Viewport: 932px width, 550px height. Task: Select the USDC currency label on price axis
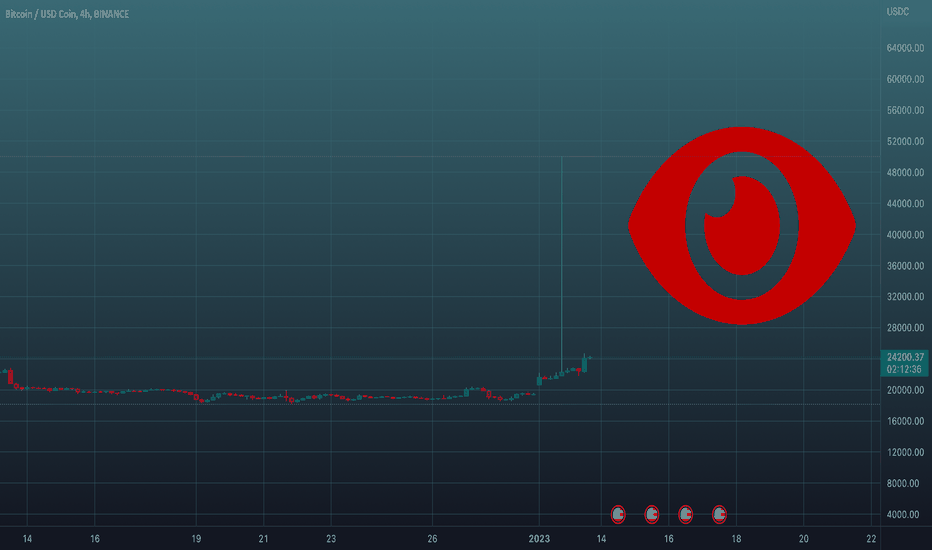coord(898,11)
